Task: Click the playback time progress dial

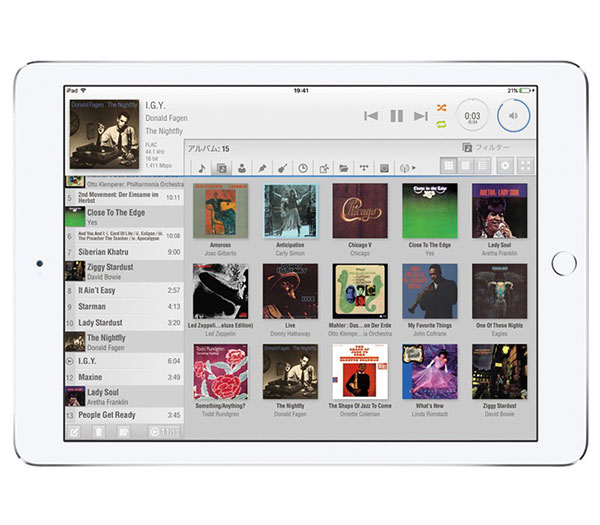Action: pyautogui.click(x=472, y=117)
